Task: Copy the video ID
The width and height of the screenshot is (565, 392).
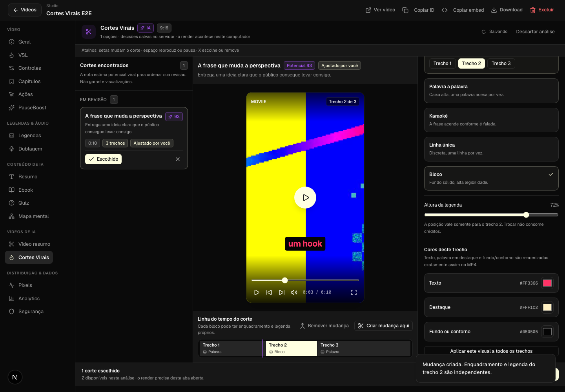Action: pyautogui.click(x=418, y=10)
